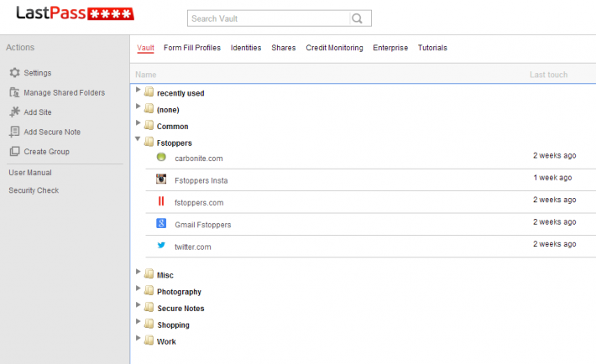Open the Tutorials tab
Screen dimensions: 596x364
coord(432,48)
